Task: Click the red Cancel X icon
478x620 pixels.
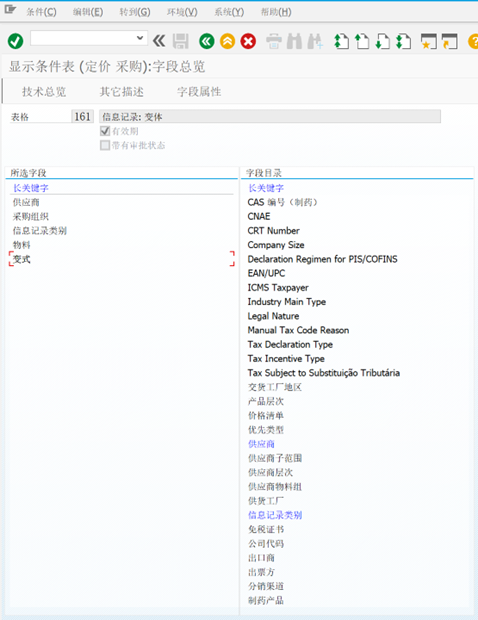Action: (x=248, y=41)
